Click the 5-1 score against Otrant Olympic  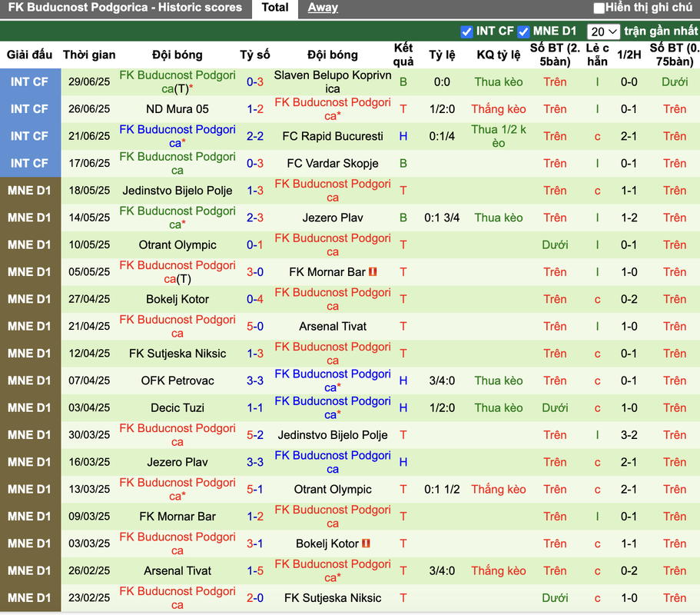(255, 490)
